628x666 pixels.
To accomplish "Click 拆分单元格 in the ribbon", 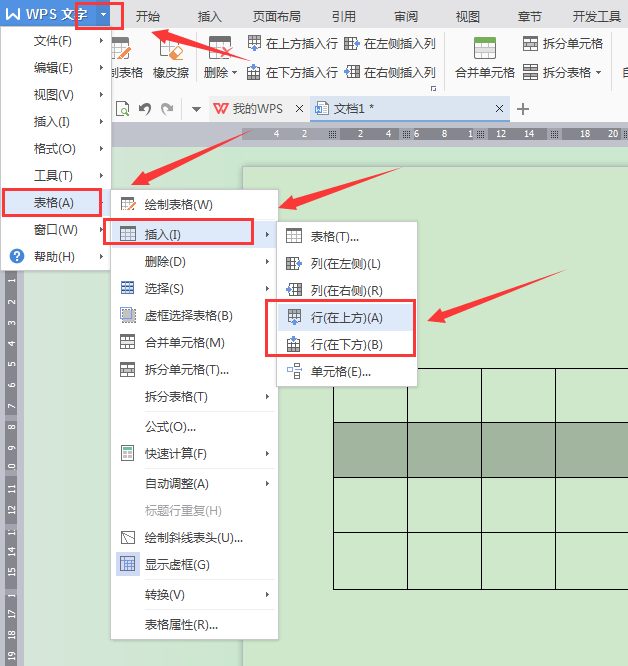I will click(563, 43).
